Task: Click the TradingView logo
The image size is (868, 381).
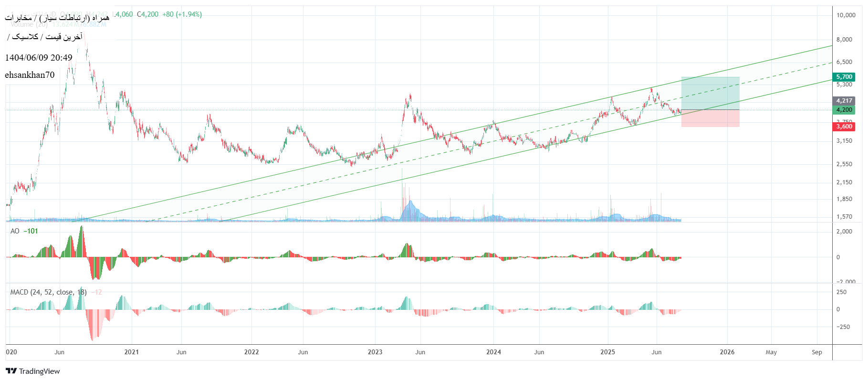Action: point(33,371)
